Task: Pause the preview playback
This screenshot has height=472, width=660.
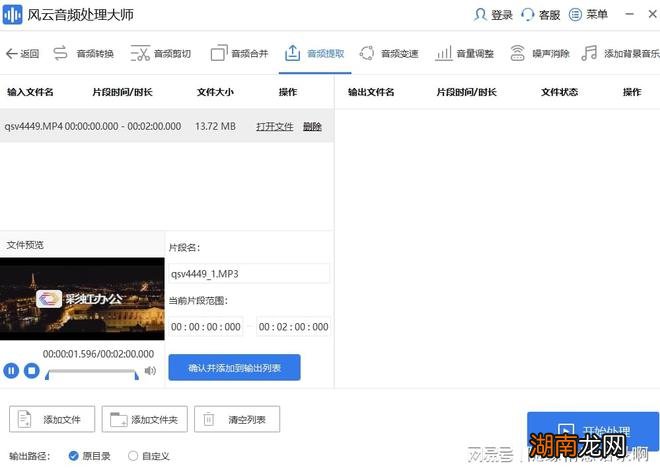Action: click(x=11, y=371)
